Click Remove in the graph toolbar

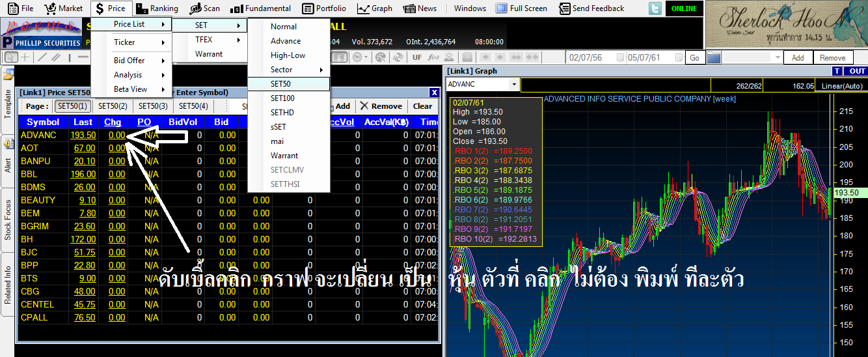(x=832, y=58)
